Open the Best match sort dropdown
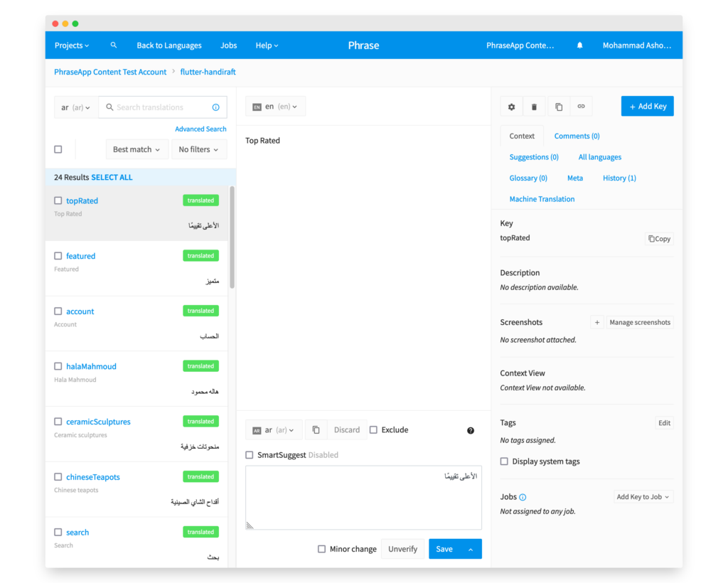This screenshot has height=583, width=728. [136, 149]
